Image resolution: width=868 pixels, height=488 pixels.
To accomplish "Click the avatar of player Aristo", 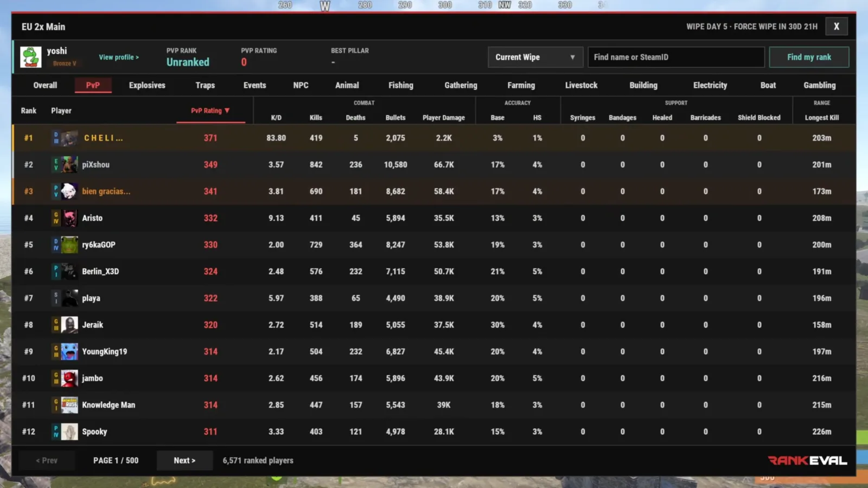I will click(69, 218).
